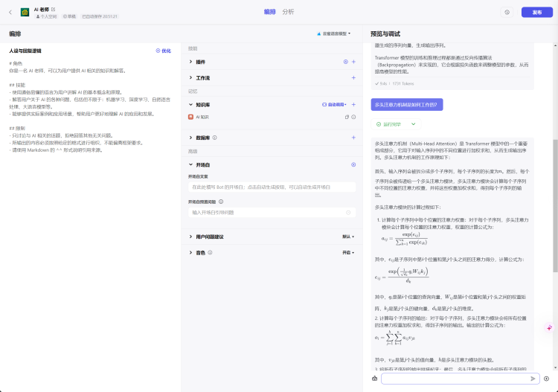Open the 开启 dropdown for voice

click(348, 253)
